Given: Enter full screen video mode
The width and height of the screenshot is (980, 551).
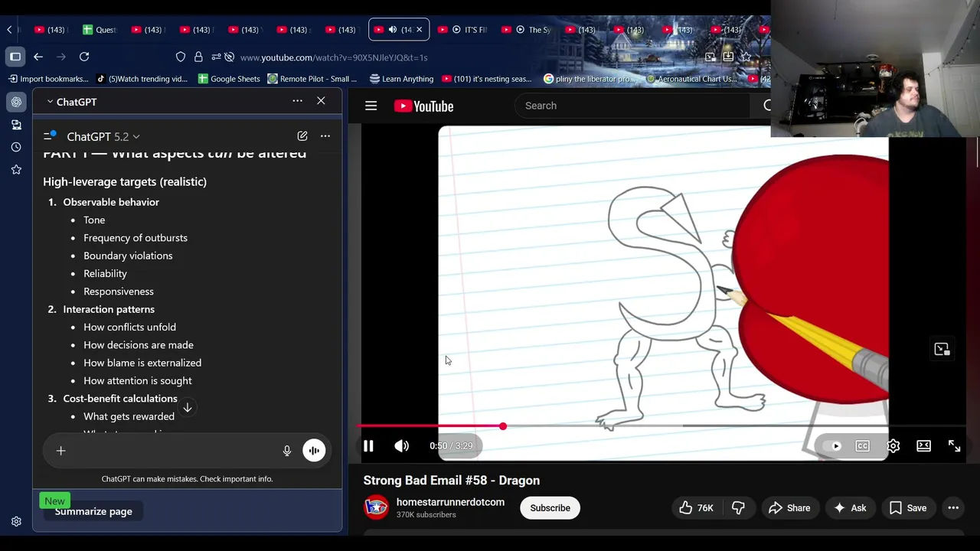Looking at the screenshot, I should [x=954, y=446].
